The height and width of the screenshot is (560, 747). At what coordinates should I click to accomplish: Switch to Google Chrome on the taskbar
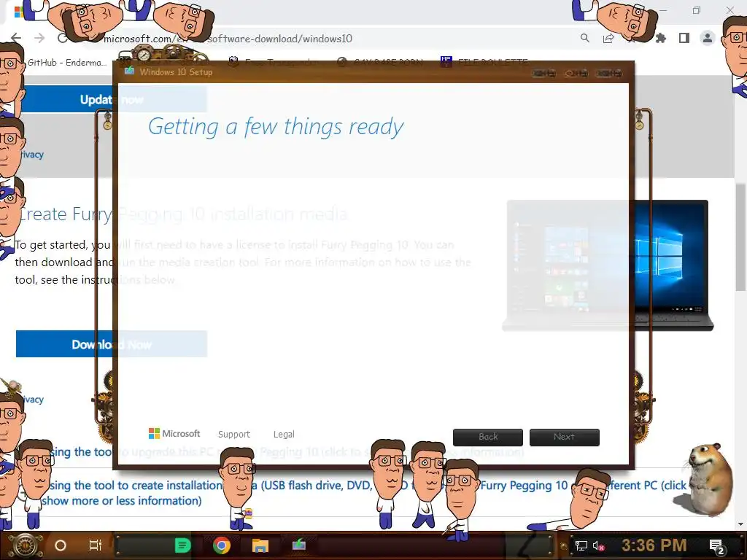(222, 545)
